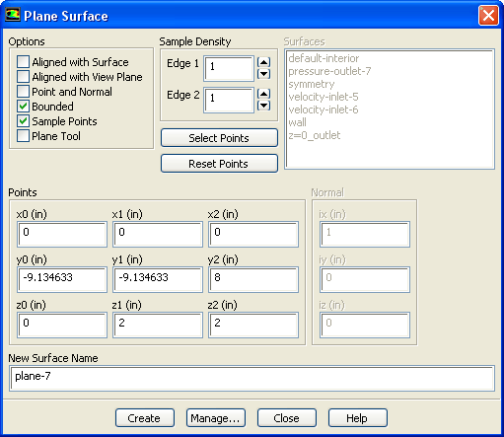Screen dimensions: 504x437
Task: Click Create to make the plane surface
Action: [x=145, y=418]
